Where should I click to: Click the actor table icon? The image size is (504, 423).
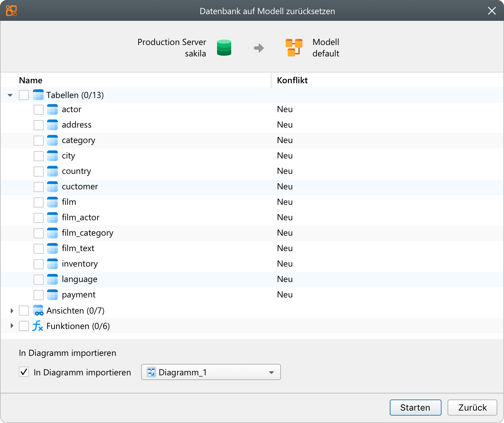coord(52,109)
